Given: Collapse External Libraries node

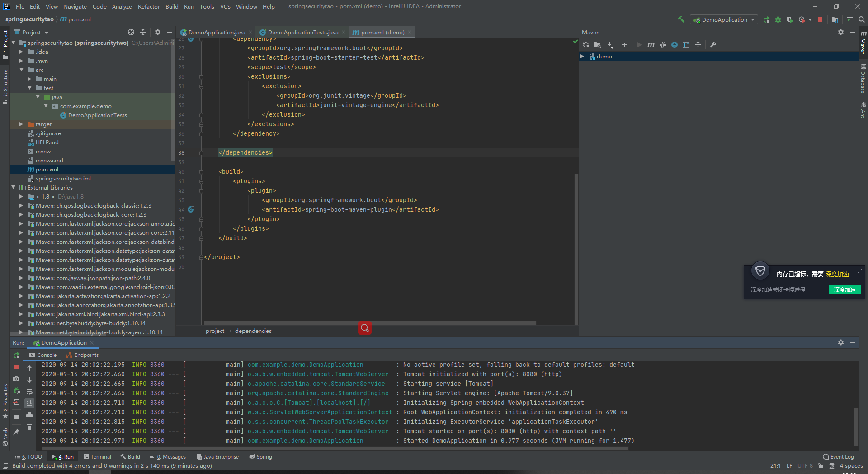Looking at the screenshot, I should pos(13,188).
